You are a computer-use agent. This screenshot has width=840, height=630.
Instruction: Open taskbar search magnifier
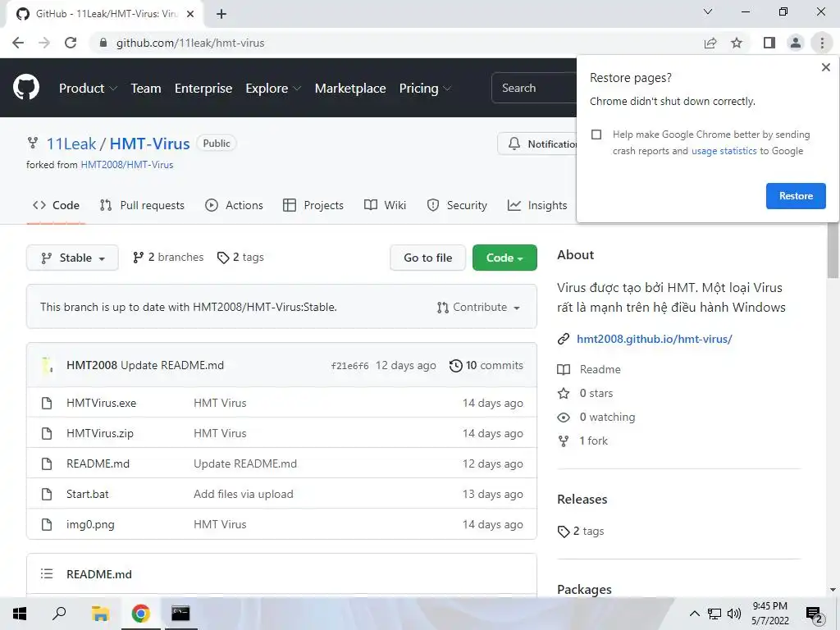point(59,614)
